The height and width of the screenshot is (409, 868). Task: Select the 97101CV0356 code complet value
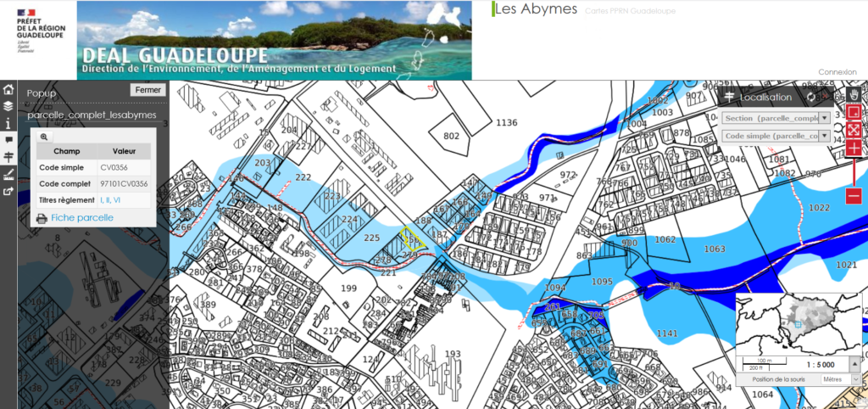(x=124, y=183)
